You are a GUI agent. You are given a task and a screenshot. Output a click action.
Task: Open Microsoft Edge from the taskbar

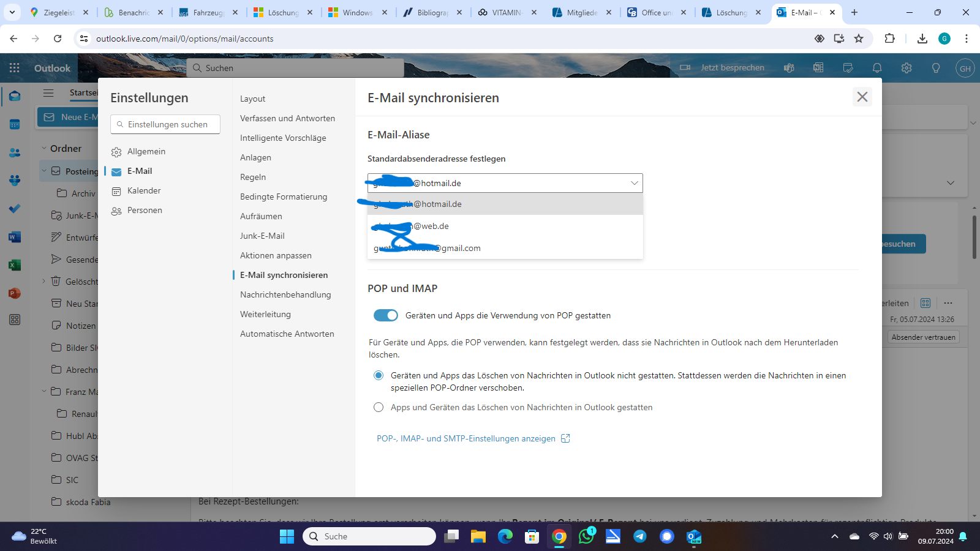[505, 536]
